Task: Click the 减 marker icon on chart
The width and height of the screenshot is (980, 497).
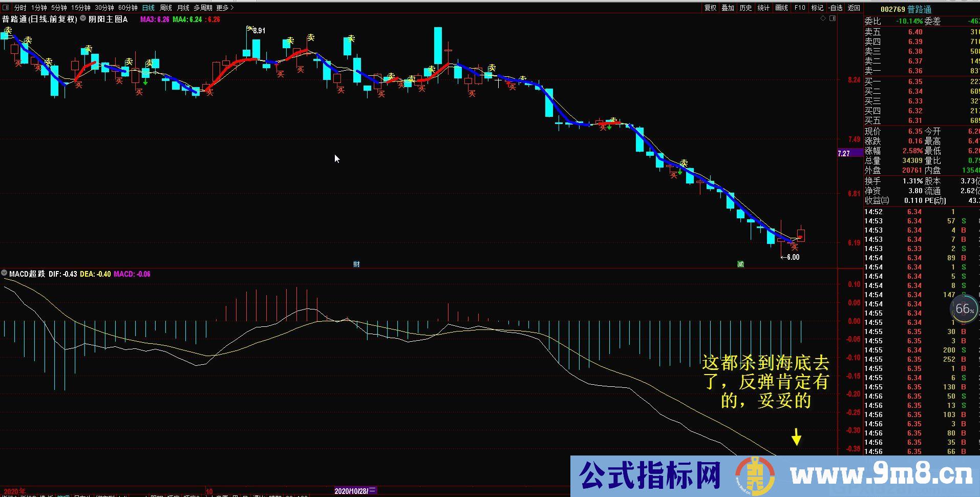Action: pyautogui.click(x=740, y=264)
